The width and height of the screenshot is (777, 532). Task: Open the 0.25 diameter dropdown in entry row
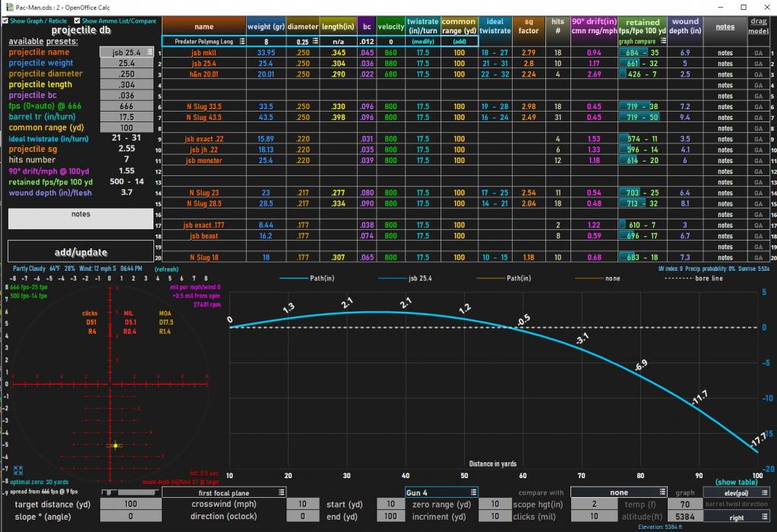pos(315,41)
